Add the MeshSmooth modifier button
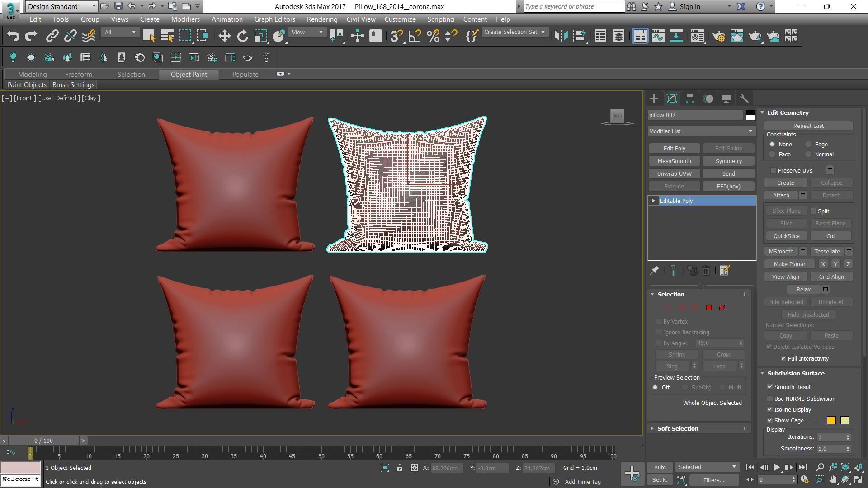This screenshot has height=488, width=868. coord(674,161)
